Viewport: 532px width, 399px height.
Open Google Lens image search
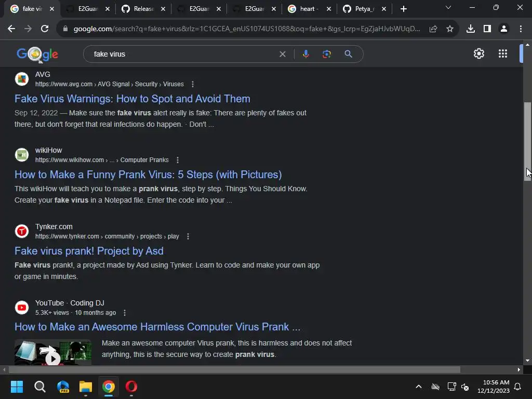coord(326,54)
